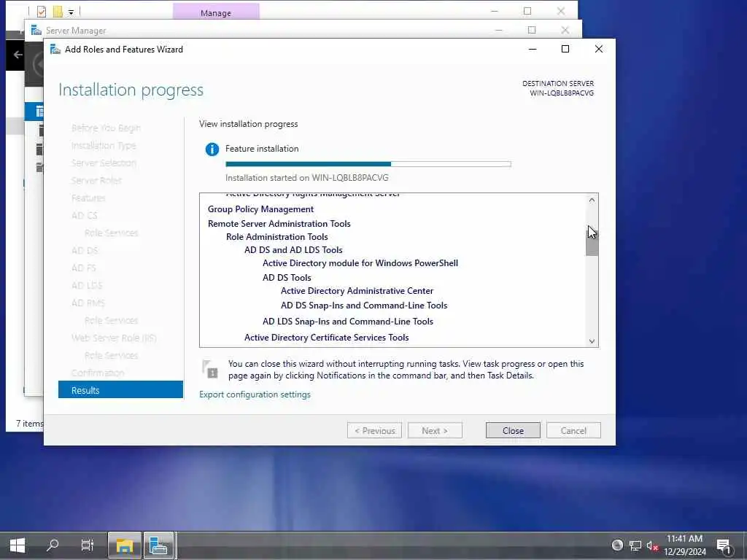This screenshot has height=560, width=747.
Task: Click the scroll down arrow of feature list
Action: [x=592, y=341]
